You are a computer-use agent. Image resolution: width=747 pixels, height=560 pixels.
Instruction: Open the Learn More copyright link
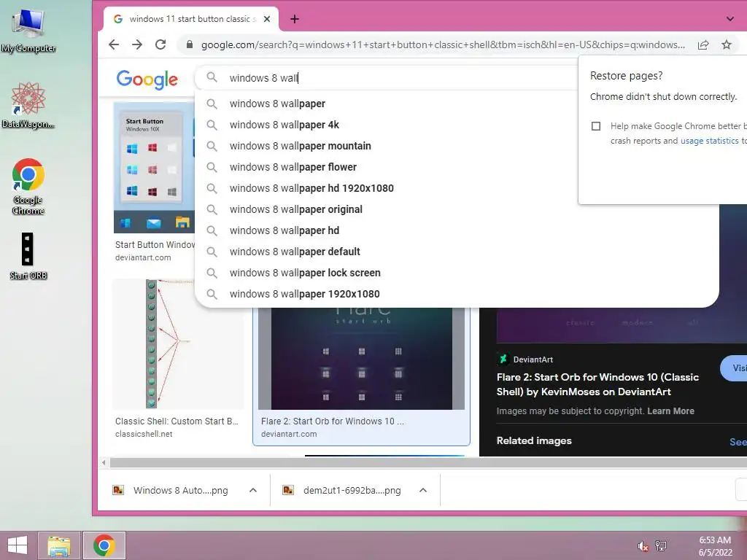[670, 411]
